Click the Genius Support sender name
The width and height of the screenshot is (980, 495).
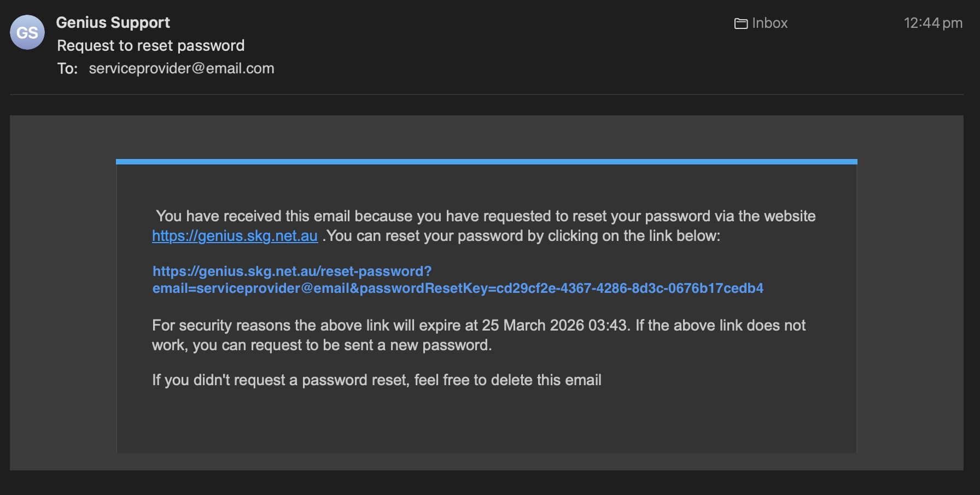click(x=113, y=23)
